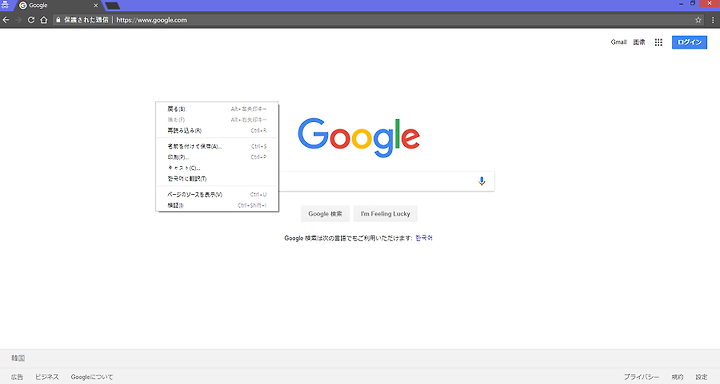Click the Google logo
This screenshot has width=720, height=384.
pos(359,138)
